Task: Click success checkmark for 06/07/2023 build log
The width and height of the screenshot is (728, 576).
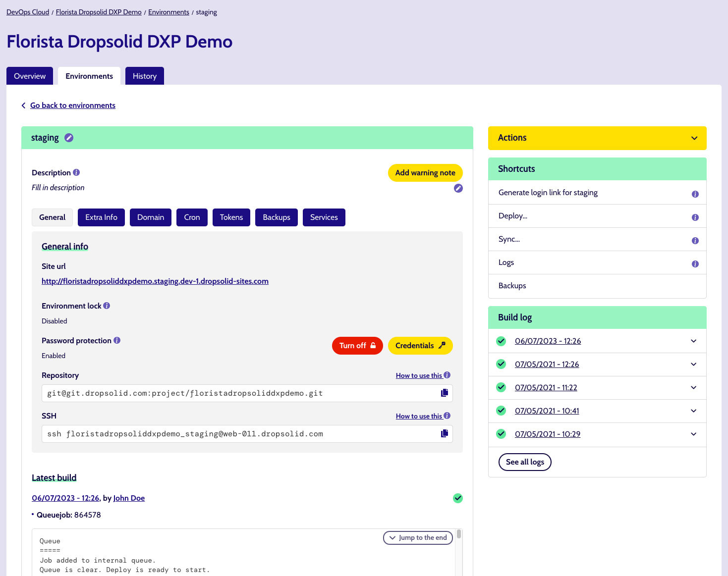Action: click(501, 341)
